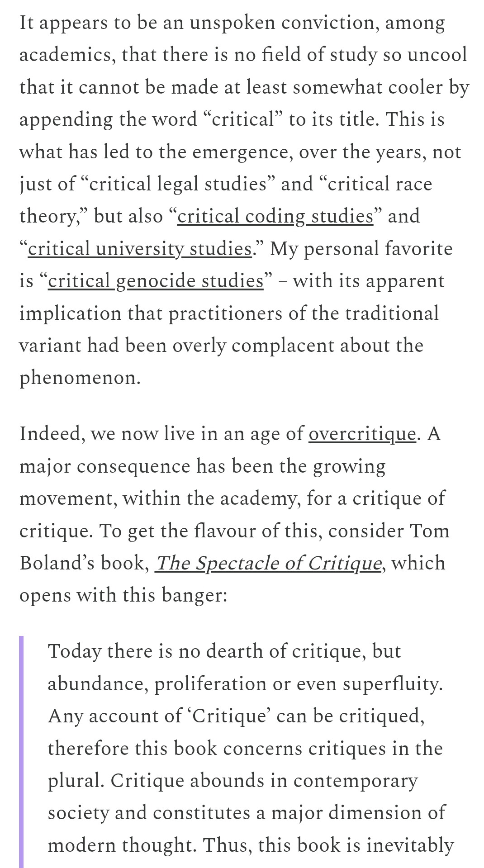The image size is (484, 868).
Task: Visit the "overcritique" hyperlink
Action: point(362,434)
